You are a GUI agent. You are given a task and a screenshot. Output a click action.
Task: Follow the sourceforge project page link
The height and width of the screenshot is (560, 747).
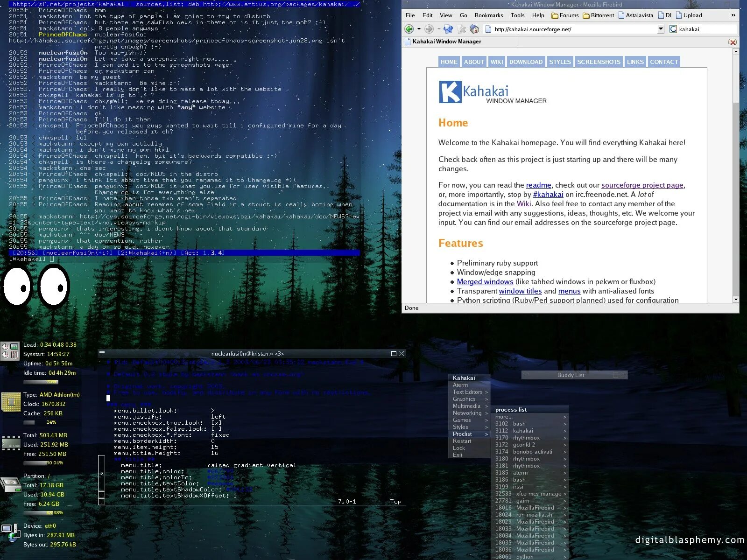(x=642, y=185)
